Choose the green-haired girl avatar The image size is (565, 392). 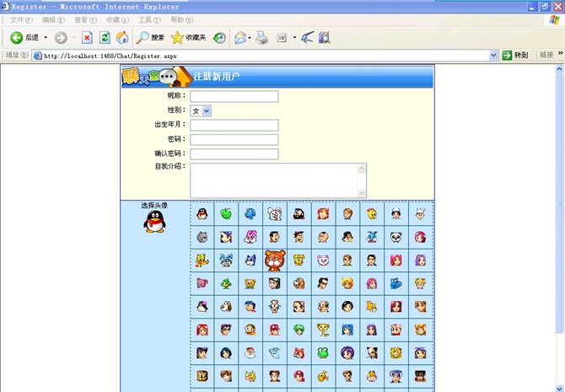(x=299, y=330)
